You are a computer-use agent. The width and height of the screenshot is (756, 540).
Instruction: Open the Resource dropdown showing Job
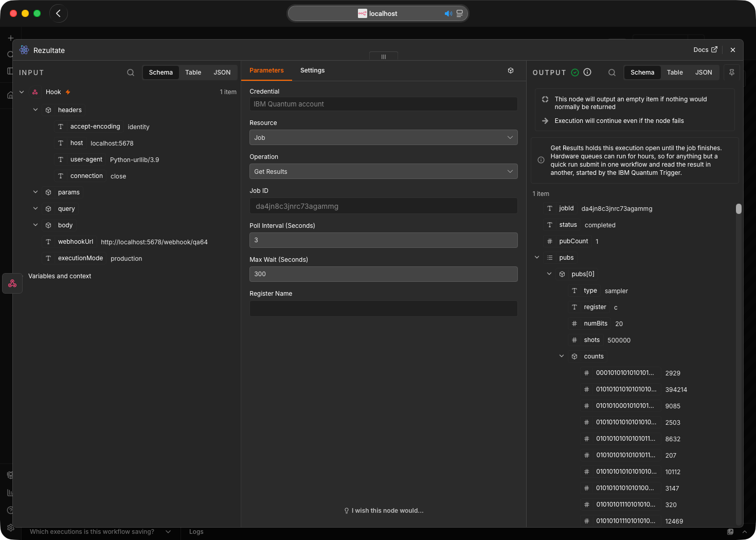tap(384, 137)
